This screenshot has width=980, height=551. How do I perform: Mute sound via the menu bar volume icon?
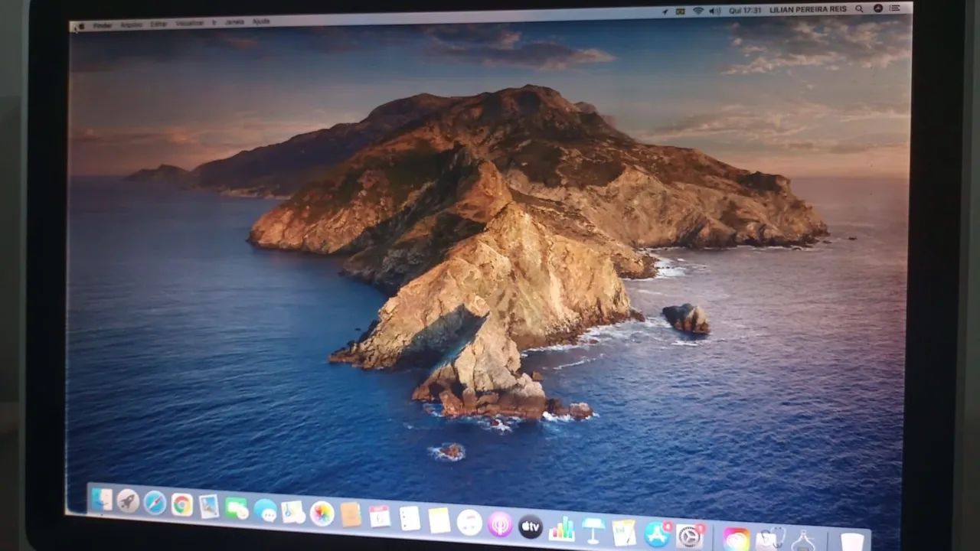click(713, 9)
